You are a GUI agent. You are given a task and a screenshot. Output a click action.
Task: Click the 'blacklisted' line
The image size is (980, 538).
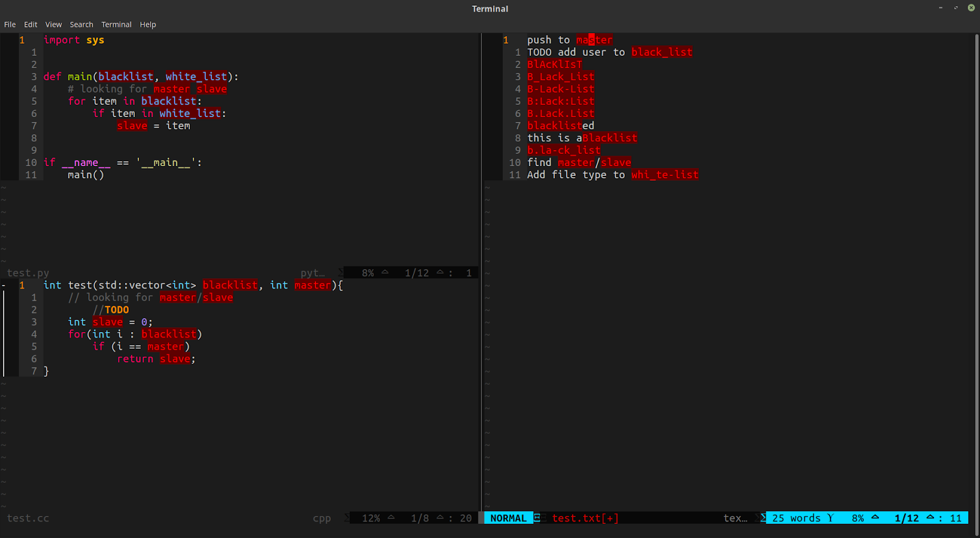click(x=561, y=126)
